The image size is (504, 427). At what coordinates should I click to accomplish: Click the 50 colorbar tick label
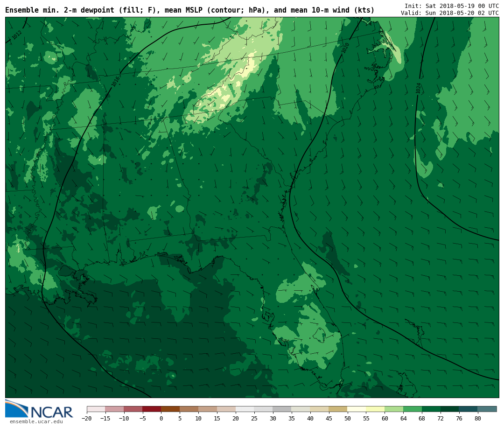[x=348, y=418]
